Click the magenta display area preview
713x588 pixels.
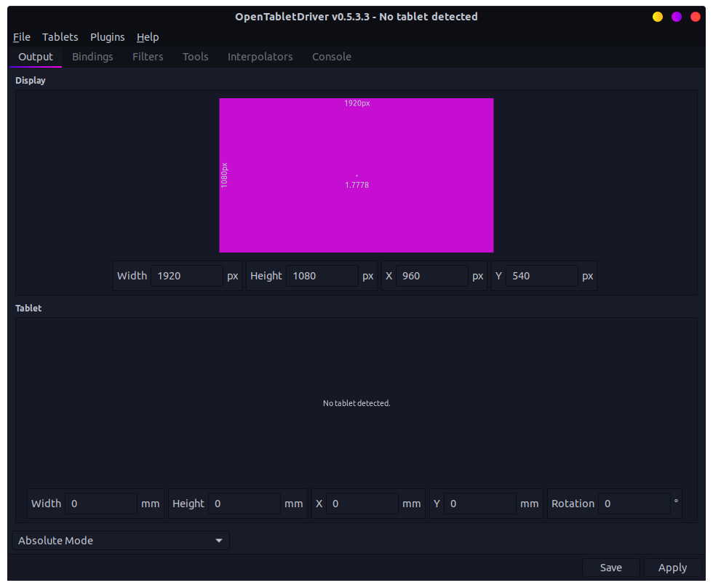[x=356, y=175]
